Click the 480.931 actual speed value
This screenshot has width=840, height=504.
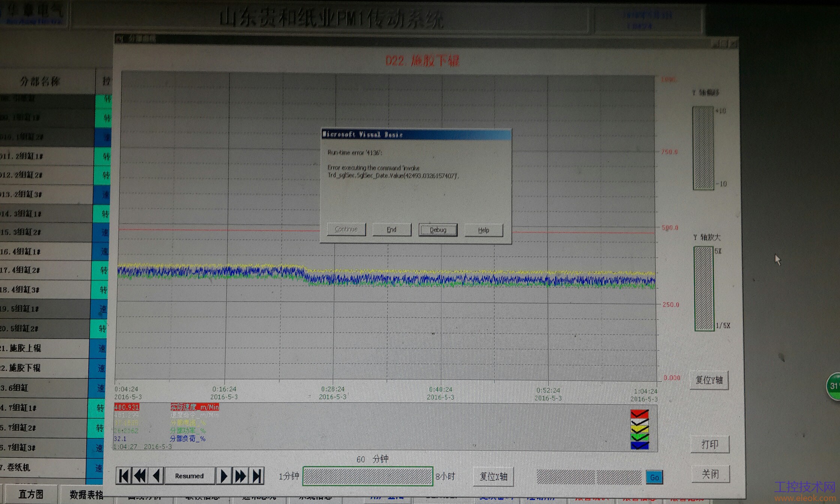(126, 407)
